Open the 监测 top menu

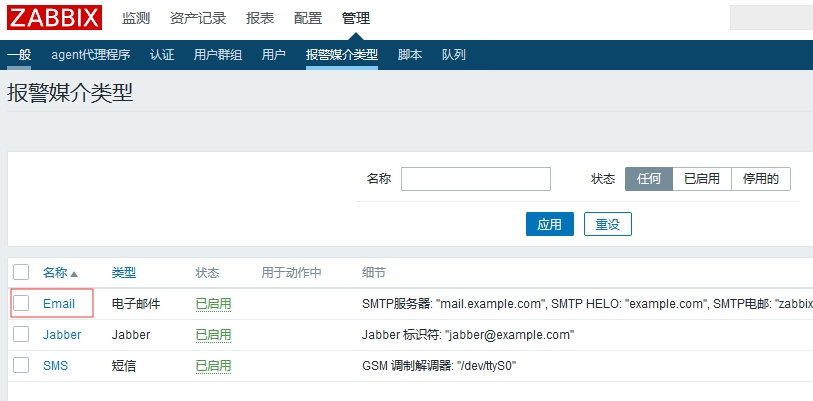[136, 19]
